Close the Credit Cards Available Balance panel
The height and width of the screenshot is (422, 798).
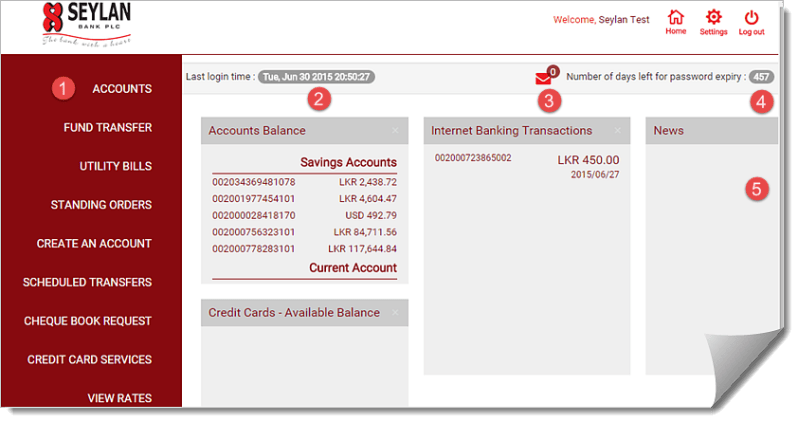395,313
